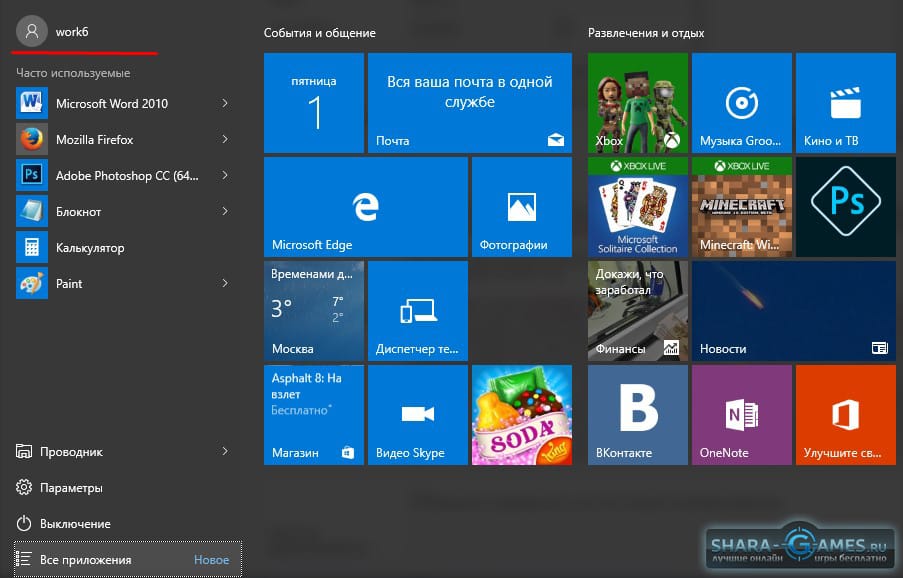Open the Диспетчер телефонов tile
Image resolution: width=903 pixels, height=578 pixels.
418,311
